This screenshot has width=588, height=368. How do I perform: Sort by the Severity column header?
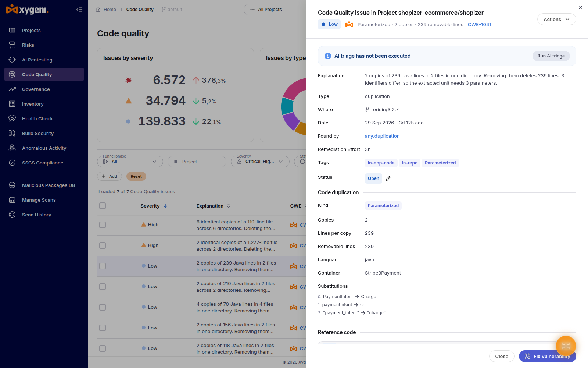(154, 206)
